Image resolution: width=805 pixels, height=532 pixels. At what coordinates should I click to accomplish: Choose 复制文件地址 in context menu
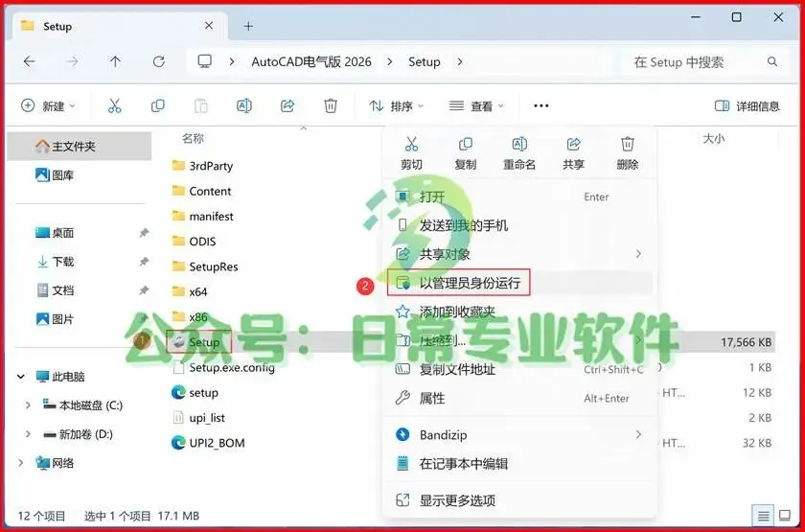coord(519,369)
